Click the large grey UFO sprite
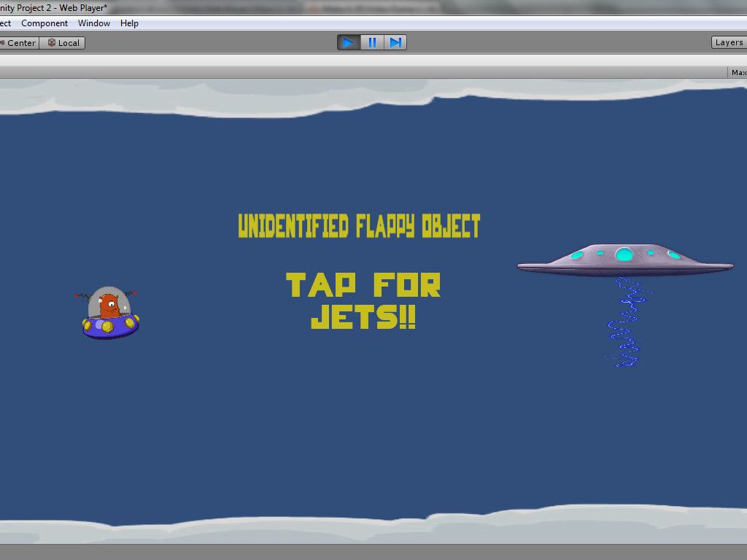Viewport: 747px width, 560px height. point(625,260)
